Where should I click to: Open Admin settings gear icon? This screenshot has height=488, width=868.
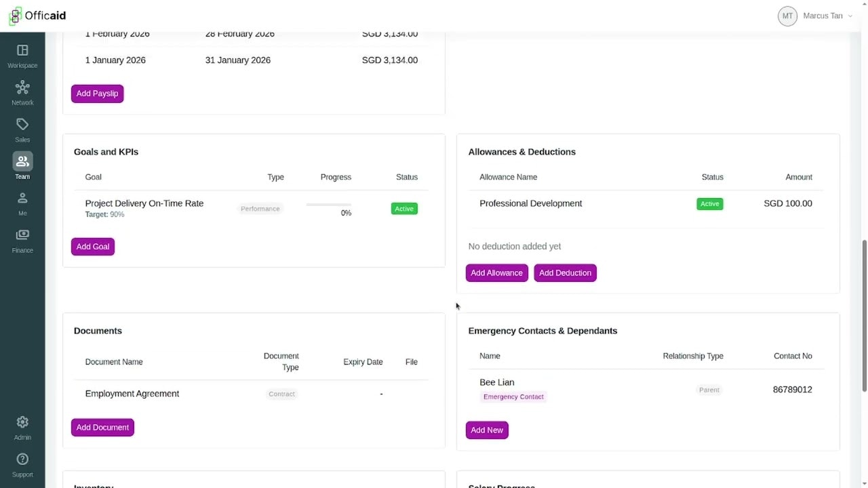22,422
